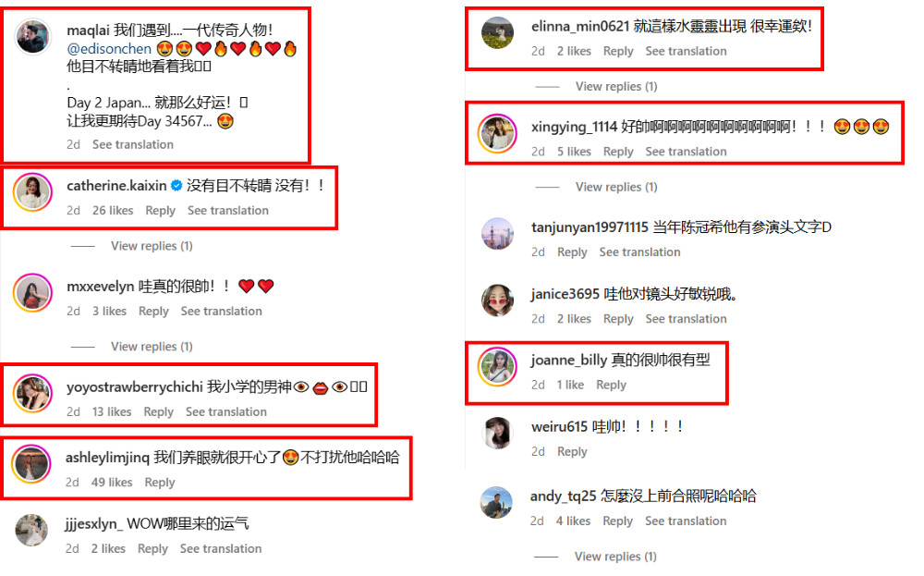Open the jjjesxlyn_ username link

point(94,523)
